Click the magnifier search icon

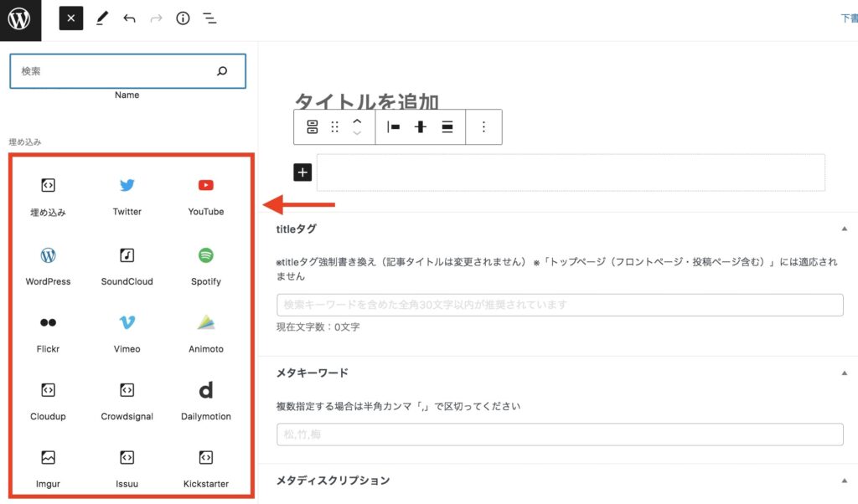pos(222,71)
